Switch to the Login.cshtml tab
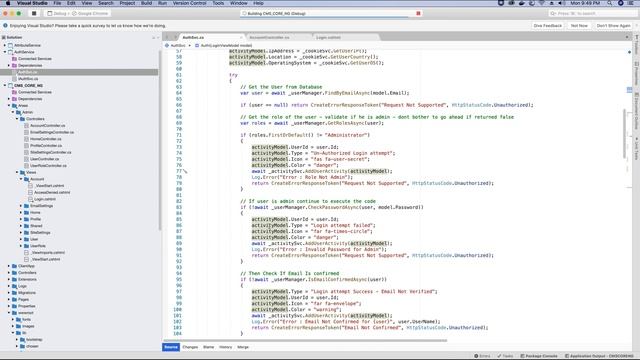 click(x=328, y=37)
